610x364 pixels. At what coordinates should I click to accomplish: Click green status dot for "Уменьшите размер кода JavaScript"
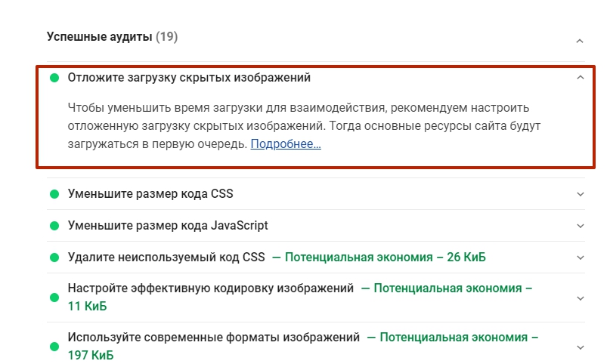[x=54, y=226]
